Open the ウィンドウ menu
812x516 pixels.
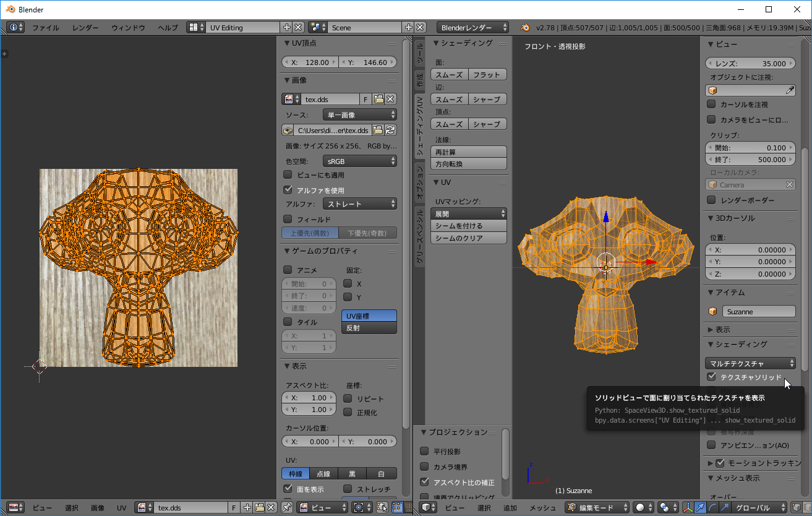coord(128,27)
